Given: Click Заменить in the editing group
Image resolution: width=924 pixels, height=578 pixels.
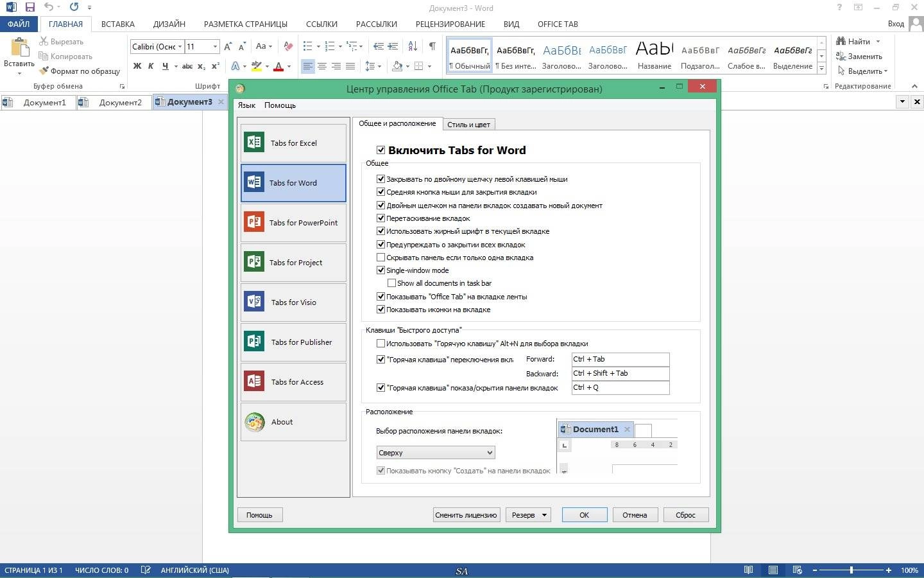Looking at the screenshot, I should (859, 57).
